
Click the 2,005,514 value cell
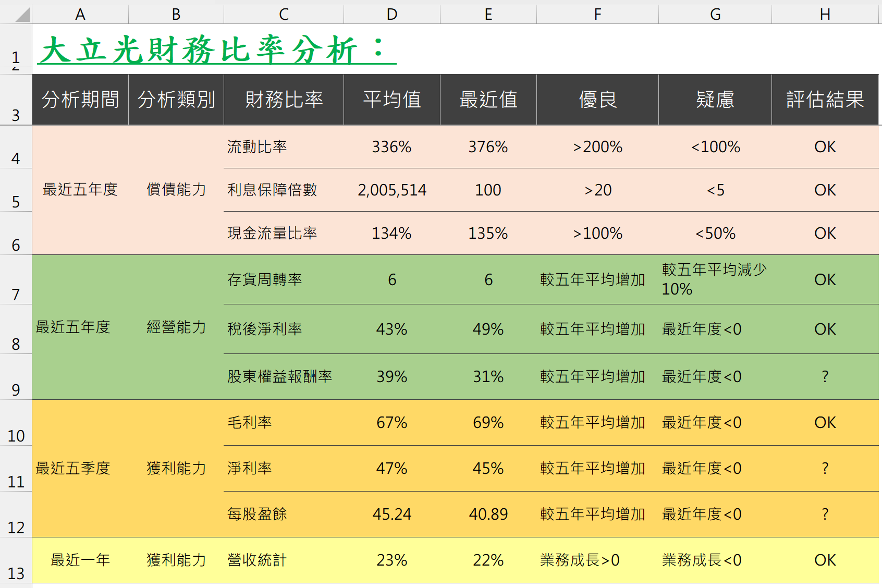coord(392,190)
